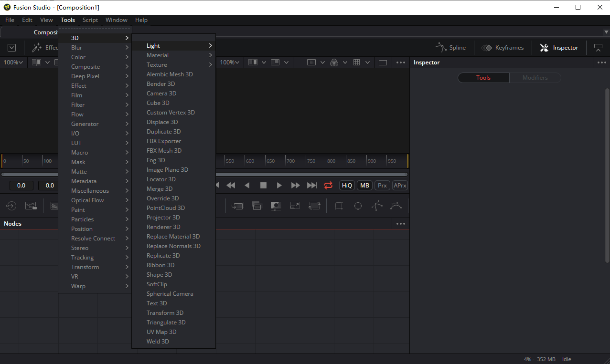Open the Script menu
This screenshot has height=364, width=610.
[90, 20]
